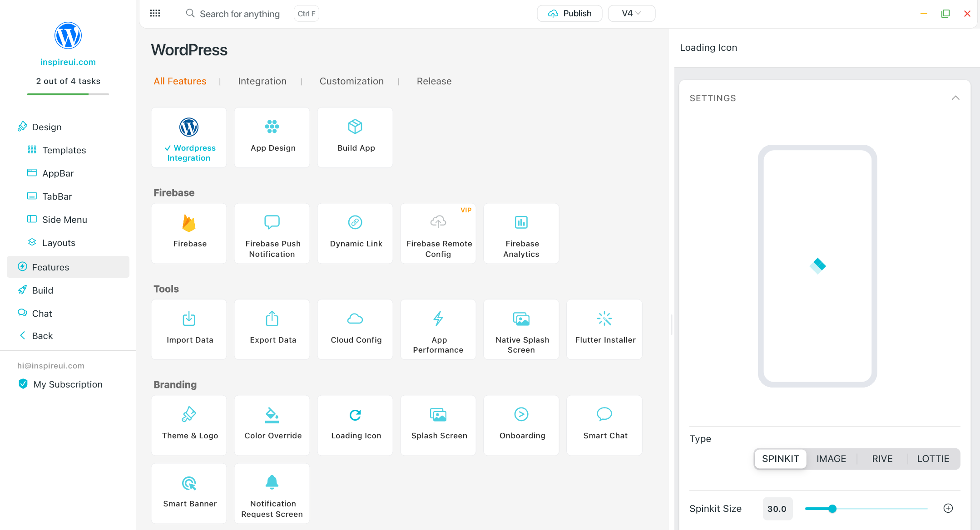Open Notification Request Screen feature

[272, 493]
